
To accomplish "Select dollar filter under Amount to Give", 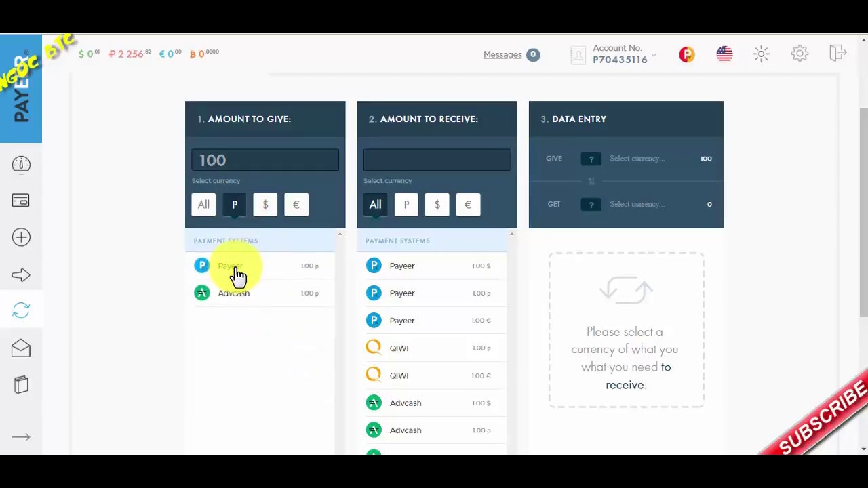I will pyautogui.click(x=265, y=205).
